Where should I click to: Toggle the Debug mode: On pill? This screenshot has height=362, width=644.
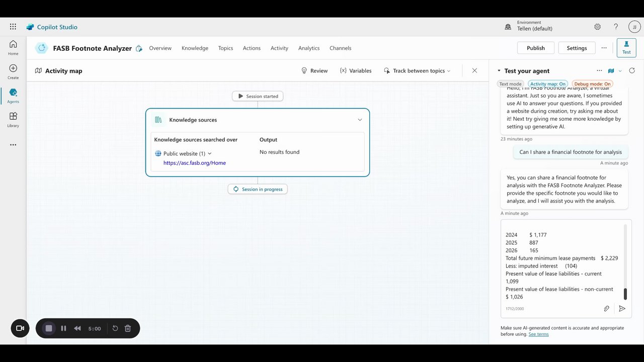pos(593,84)
